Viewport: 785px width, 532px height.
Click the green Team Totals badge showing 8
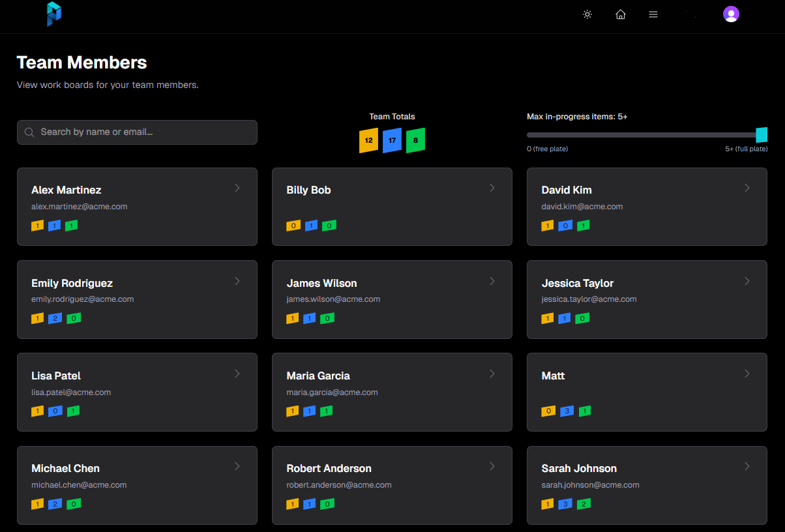point(415,140)
